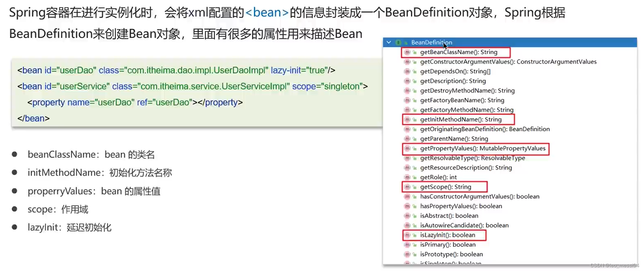Click method icon beside getDependsOn()
The height and width of the screenshot is (271, 644).
pos(407,71)
